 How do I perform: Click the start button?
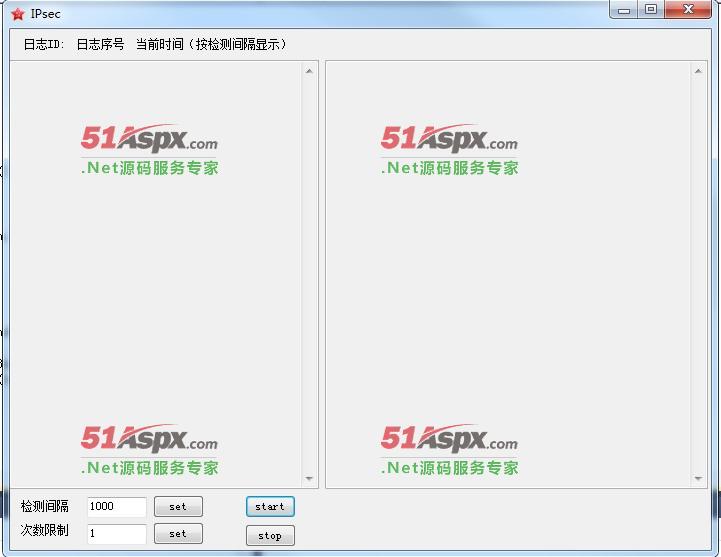270,507
